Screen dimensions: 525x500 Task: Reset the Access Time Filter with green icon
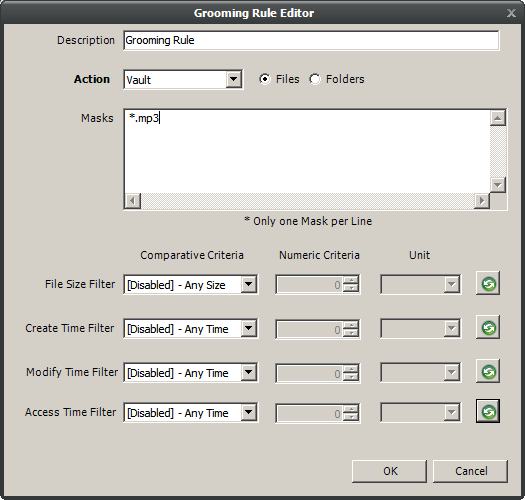(x=488, y=411)
